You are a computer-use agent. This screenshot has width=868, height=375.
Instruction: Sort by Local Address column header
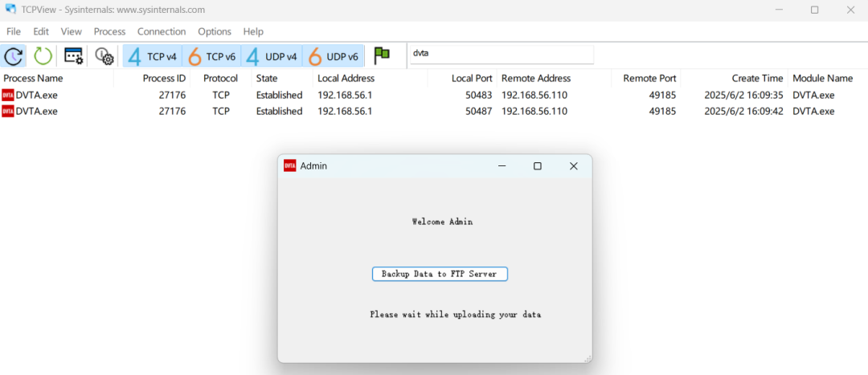(371, 78)
